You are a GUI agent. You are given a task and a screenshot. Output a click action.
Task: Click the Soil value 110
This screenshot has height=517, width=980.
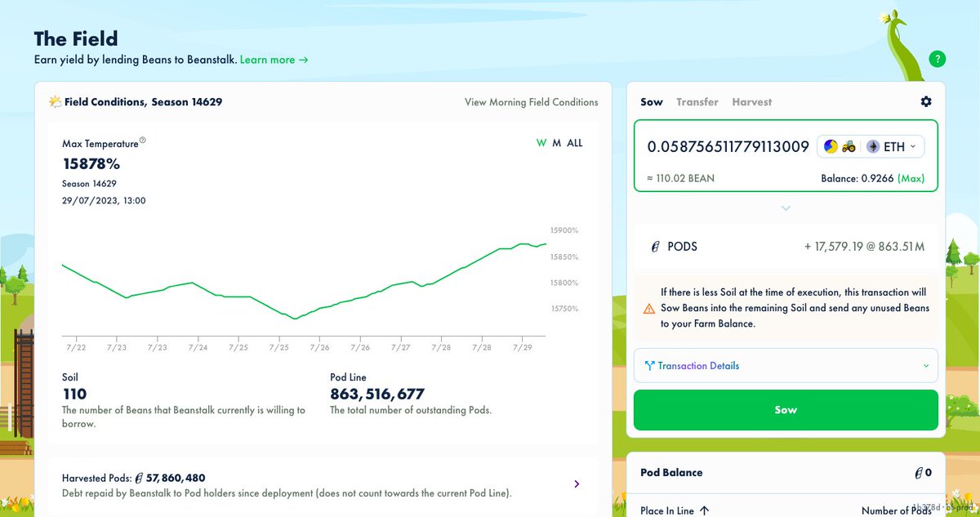[x=74, y=394]
